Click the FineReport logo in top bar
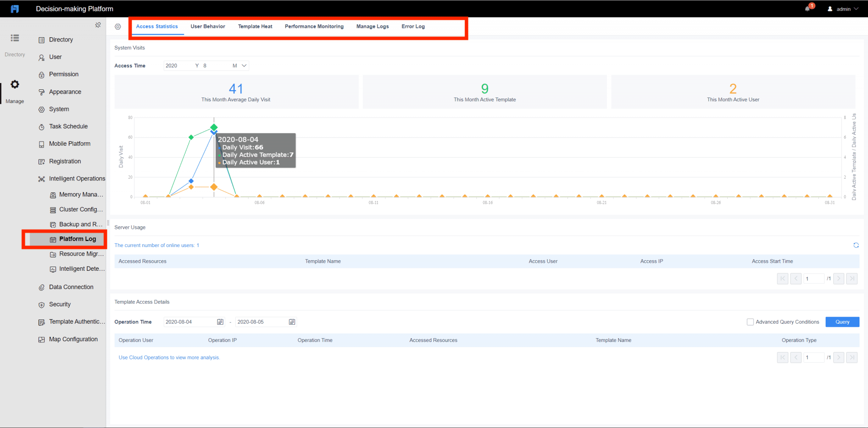The height and width of the screenshot is (428, 868). (x=15, y=9)
